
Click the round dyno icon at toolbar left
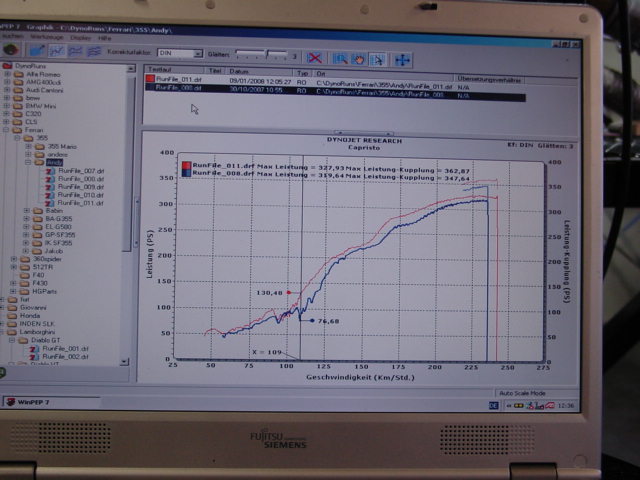pyautogui.click(x=10, y=49)
